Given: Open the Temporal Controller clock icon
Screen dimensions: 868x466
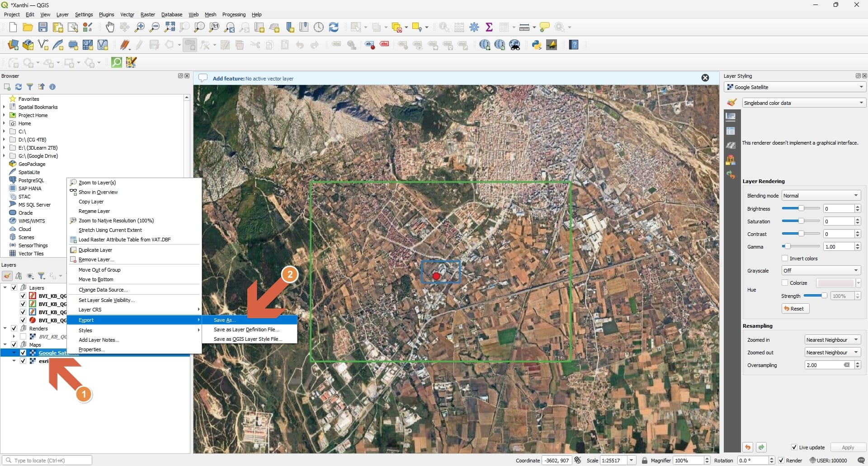Looking at the screenshot, I should (x=319, y=27).
